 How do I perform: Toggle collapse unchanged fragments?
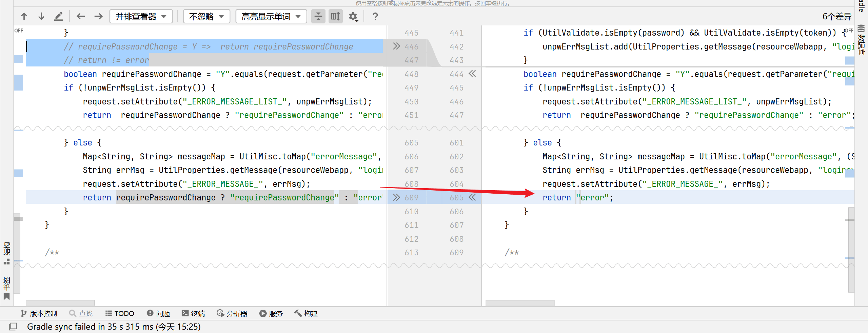(318, 16)
